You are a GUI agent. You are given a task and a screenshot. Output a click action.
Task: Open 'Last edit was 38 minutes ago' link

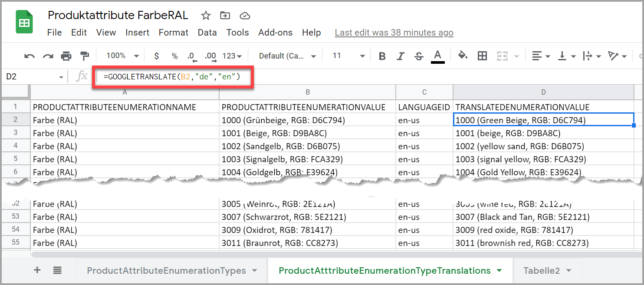pos(394,33)
